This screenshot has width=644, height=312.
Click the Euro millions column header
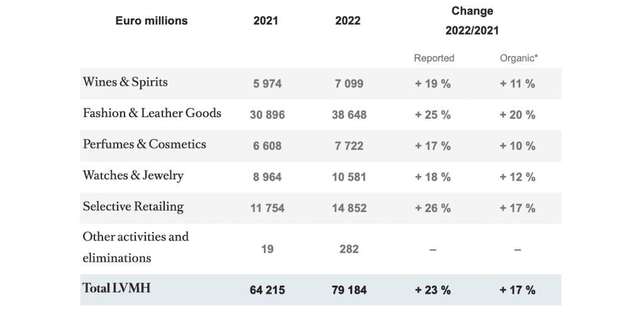click(x=151, y=21)
